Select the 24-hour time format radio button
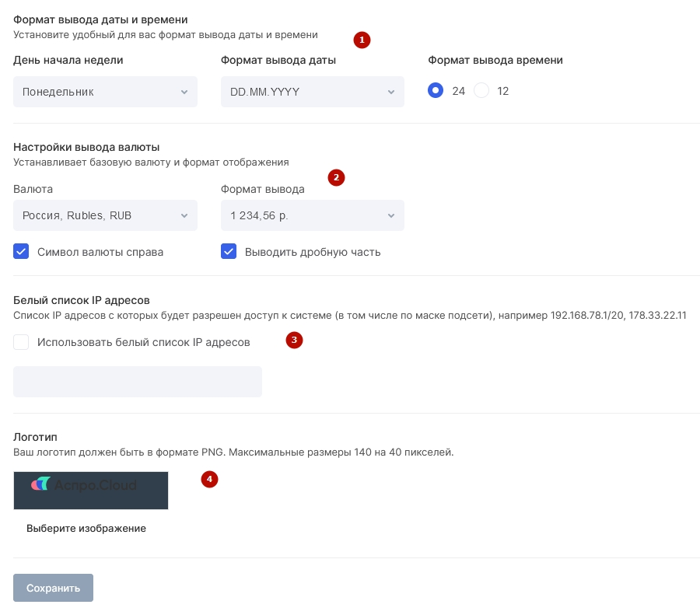 tap(436, 91)
